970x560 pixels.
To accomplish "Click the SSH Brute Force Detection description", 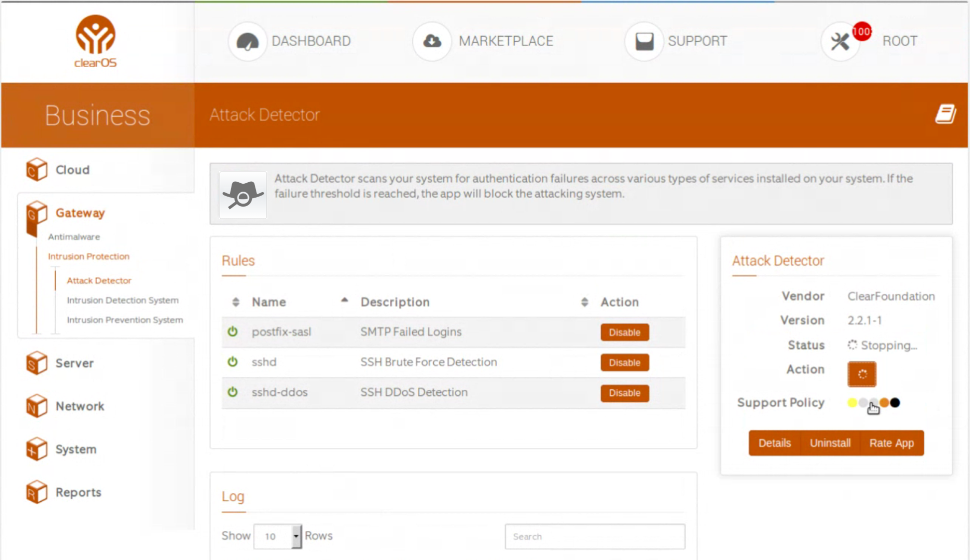I will tap(429, 362).
